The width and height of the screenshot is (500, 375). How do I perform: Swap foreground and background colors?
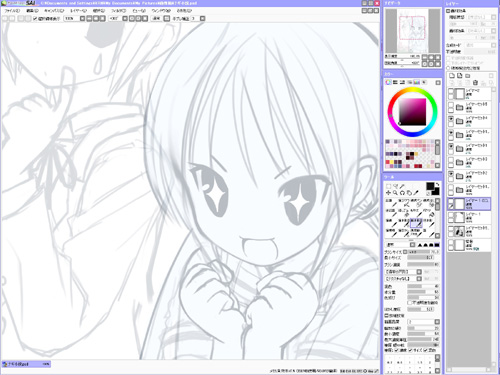437,184
